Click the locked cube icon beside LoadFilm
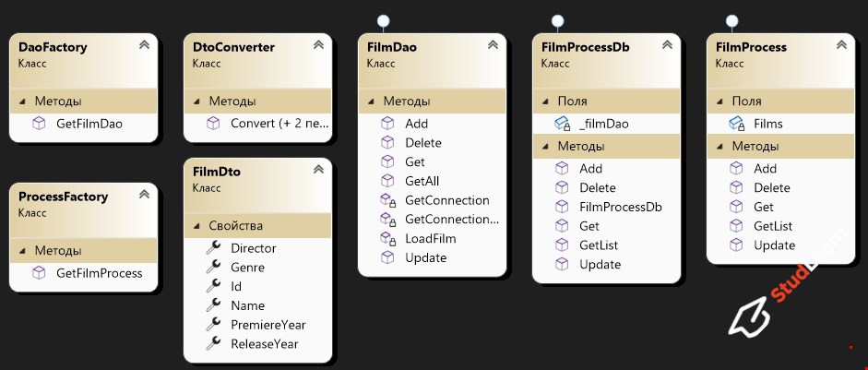868x370 pixels. point(388,239)
